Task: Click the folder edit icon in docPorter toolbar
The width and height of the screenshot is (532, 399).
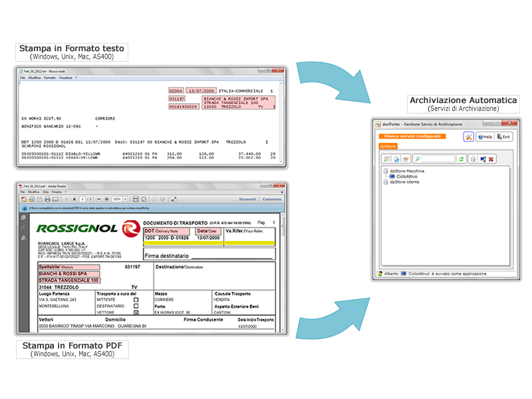Action: [406, 159]
